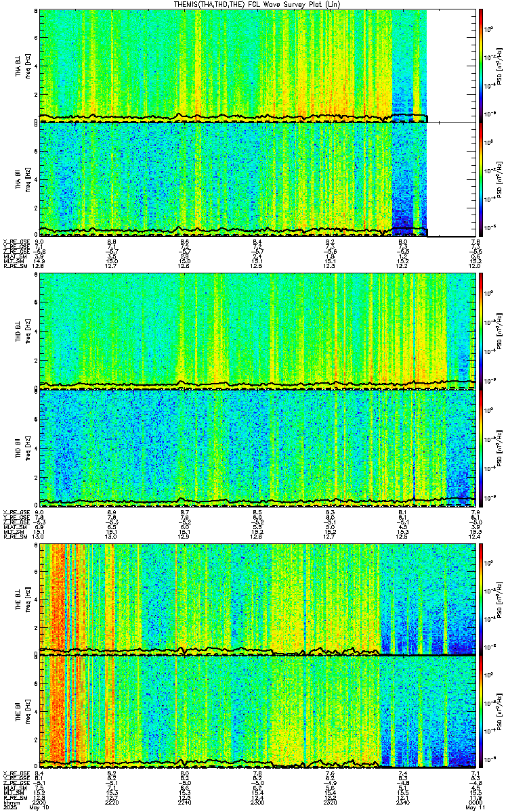Click the 0000 time tick label

(x=475, y=801)
